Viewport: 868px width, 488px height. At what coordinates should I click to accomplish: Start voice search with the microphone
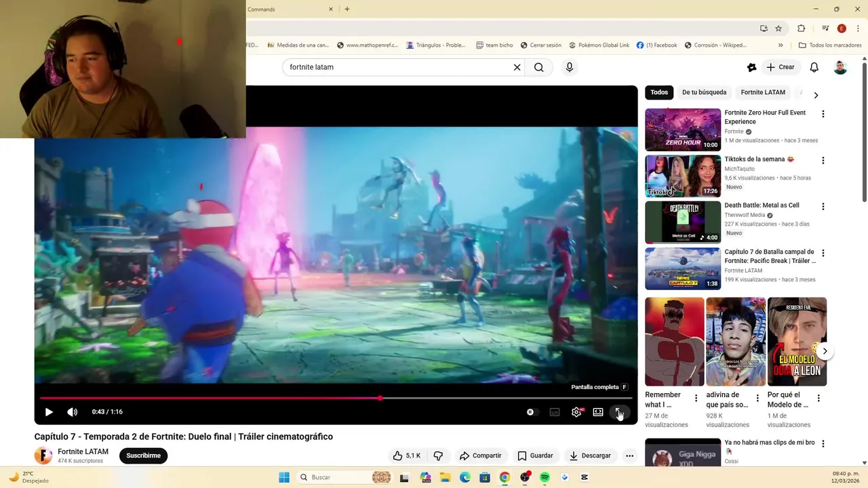570,67
